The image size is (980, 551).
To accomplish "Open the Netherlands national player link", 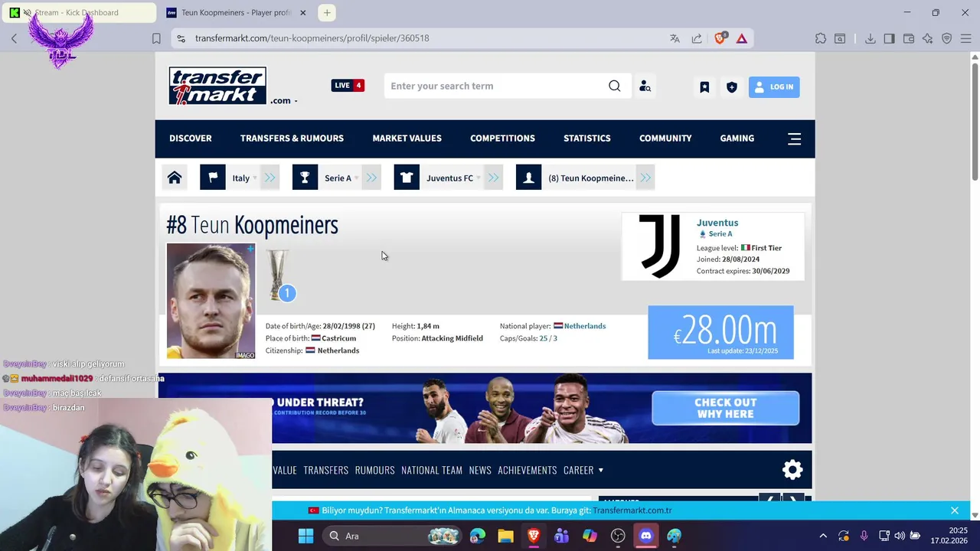I will (x=585, y=326).
